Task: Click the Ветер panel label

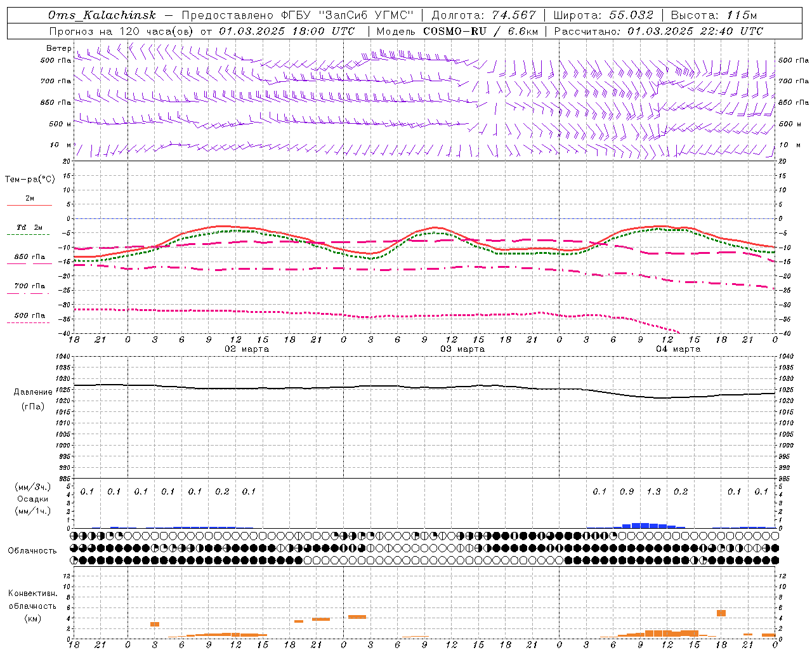Action: tap(58, 48)
